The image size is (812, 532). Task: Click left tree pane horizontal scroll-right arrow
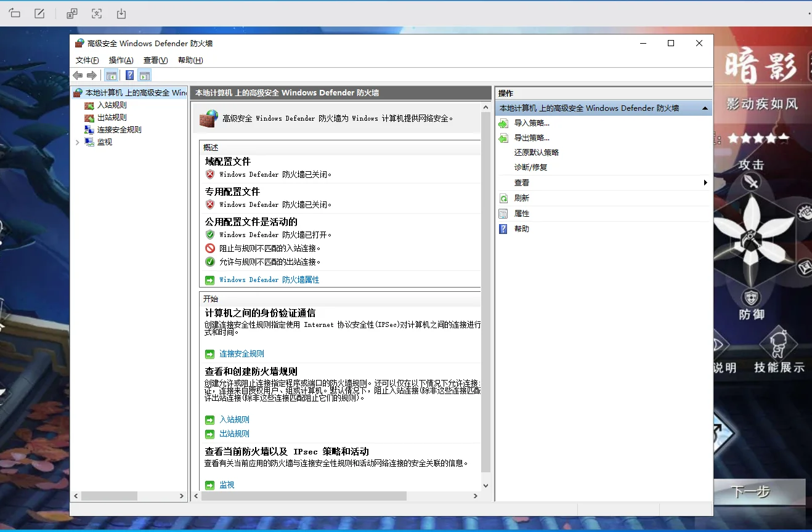(182, 496)
